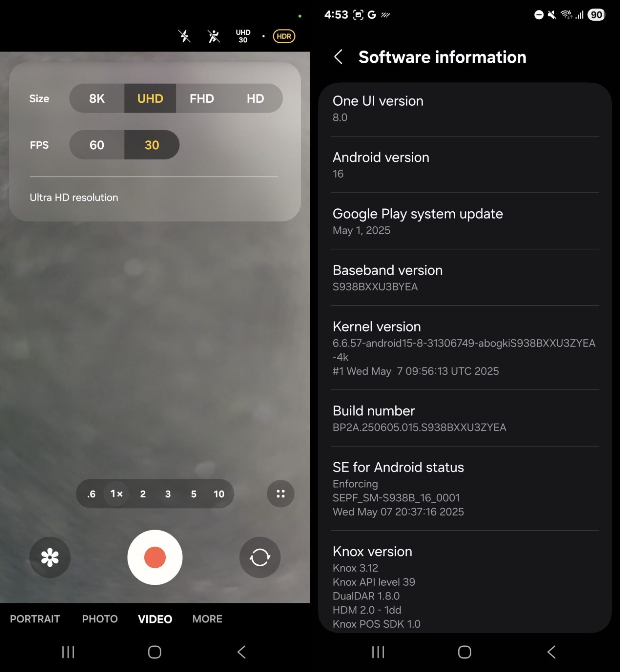The width and height of the screenshot is (620, 672).
Task: Tap the UHD 30 resolution badge
Action: (242, 36)
